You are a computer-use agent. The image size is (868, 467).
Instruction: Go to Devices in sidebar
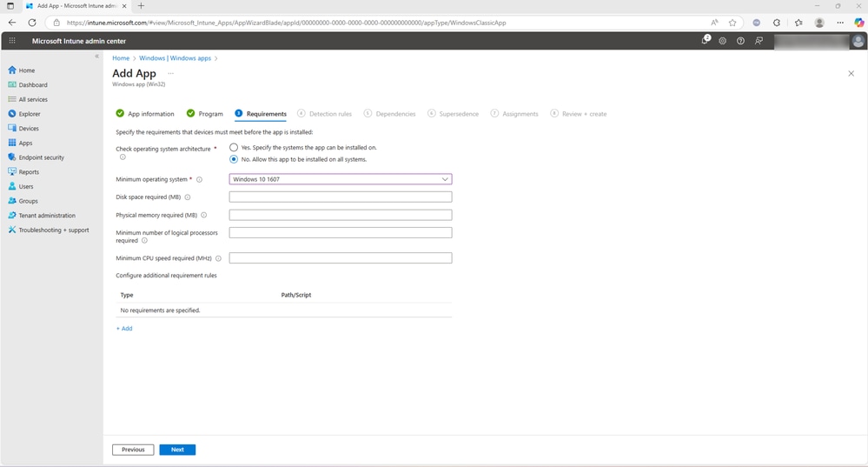click(x=23, y=128)
